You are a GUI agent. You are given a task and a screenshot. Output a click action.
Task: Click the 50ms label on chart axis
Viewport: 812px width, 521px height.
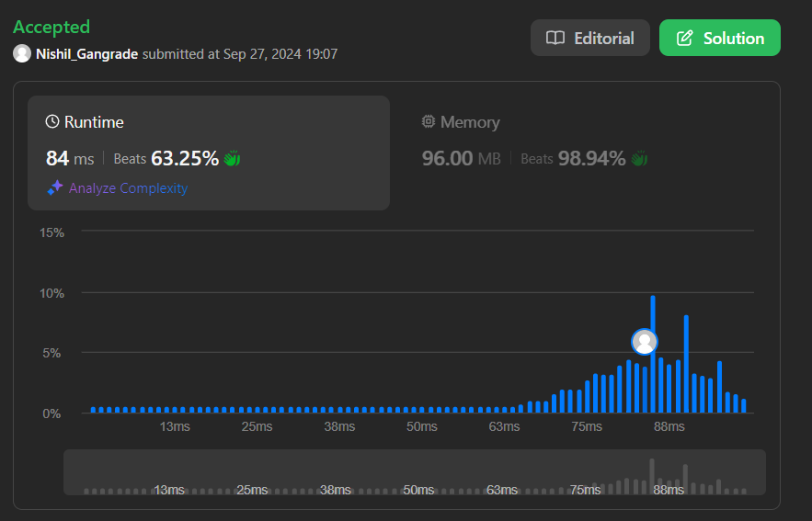[421, 427]
